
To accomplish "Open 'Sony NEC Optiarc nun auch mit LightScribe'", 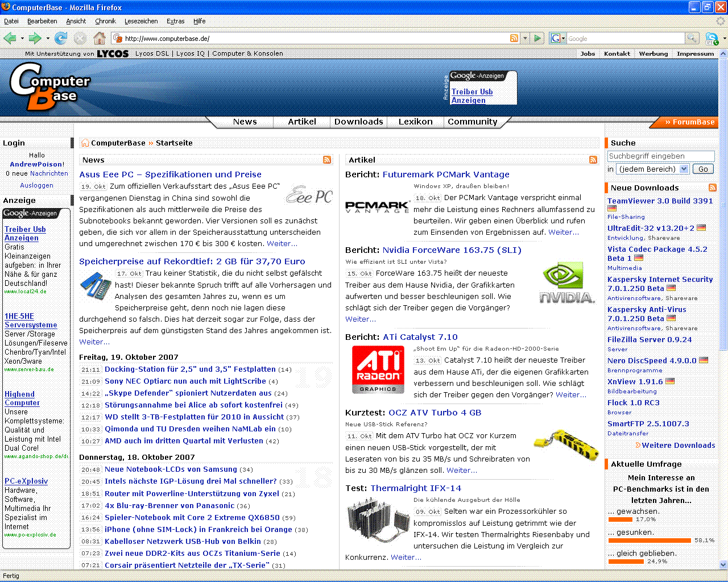I will (x=185, y=381).
